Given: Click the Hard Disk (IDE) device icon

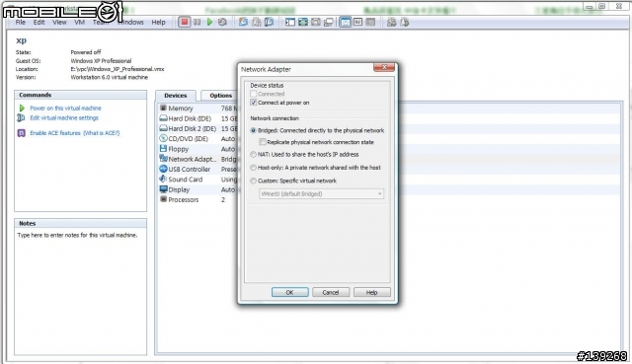Looking at the screenshot, I should 163,118.
